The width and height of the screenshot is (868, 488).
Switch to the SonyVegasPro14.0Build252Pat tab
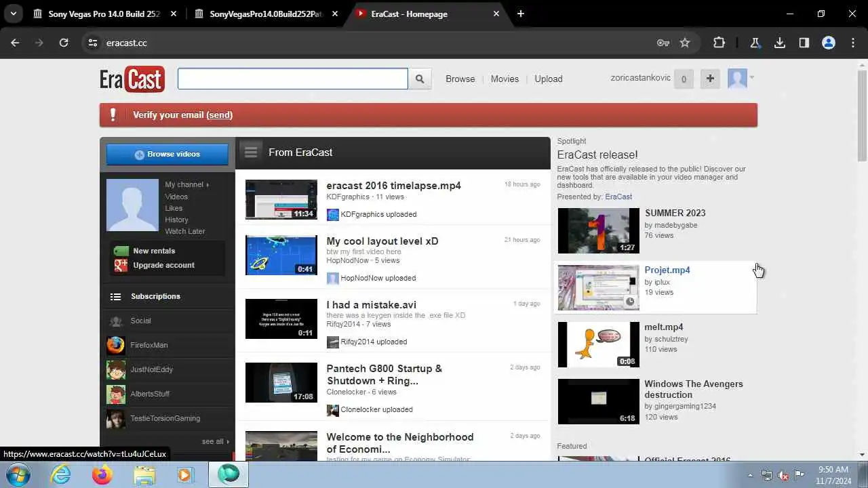pyautogui.click(x=266, y=14)
